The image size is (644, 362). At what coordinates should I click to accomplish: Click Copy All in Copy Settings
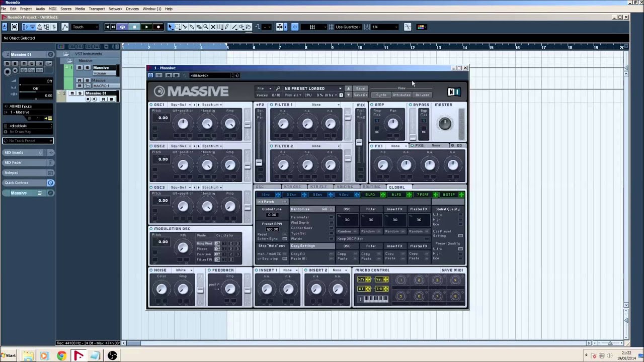coord(297,254)
